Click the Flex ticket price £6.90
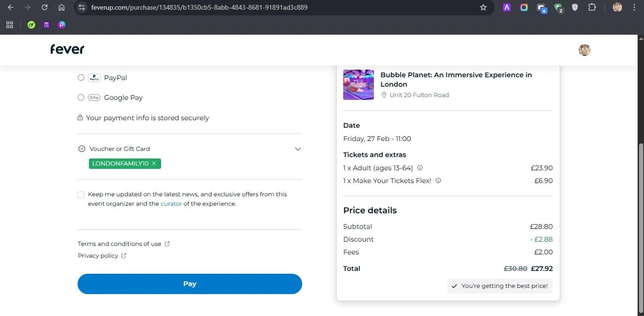The image size is (644, 316). pos(544,181)
